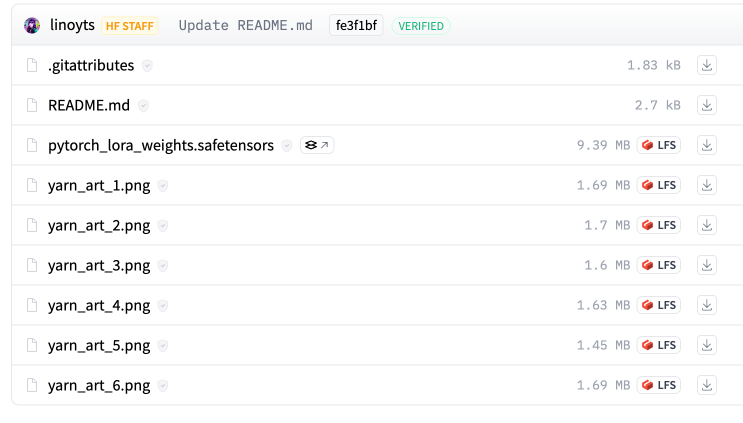The width and height of the screenshot is (743, 423).
Task: Download the .gitattributes file
Action: tap(706, 65)
